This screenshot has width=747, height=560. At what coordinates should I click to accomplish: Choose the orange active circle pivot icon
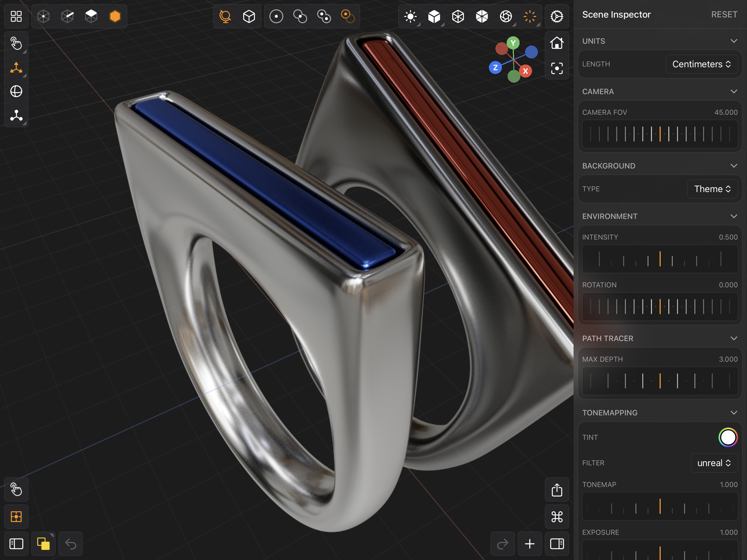tap(348, 16)
